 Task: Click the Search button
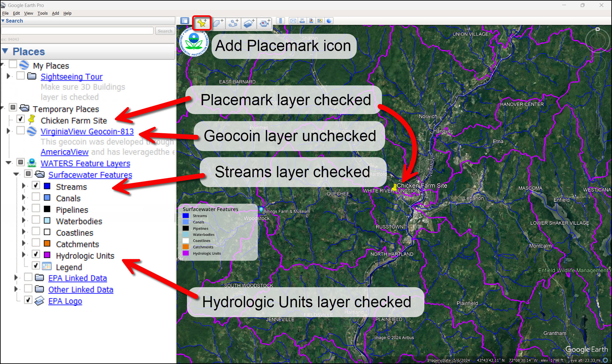tap(165, 31)
